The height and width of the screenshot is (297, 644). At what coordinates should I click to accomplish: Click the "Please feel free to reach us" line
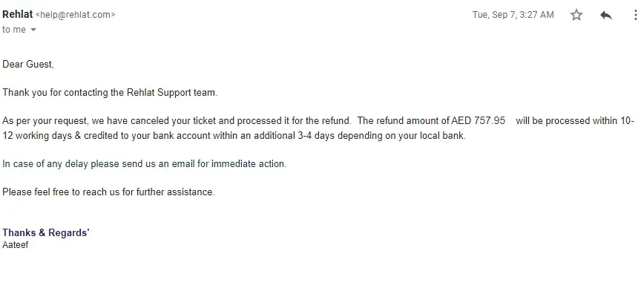(108, 192)
